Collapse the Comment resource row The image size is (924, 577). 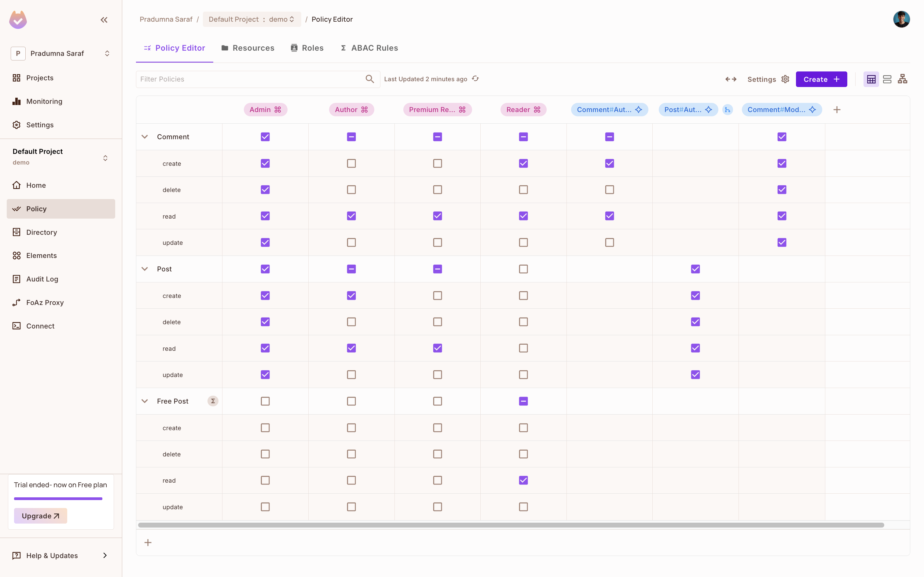point(145,137)
